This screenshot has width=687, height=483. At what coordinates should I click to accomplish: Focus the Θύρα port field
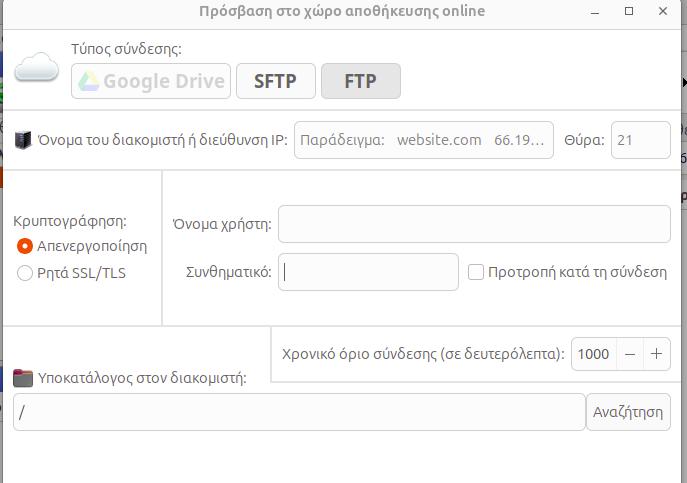641,140
